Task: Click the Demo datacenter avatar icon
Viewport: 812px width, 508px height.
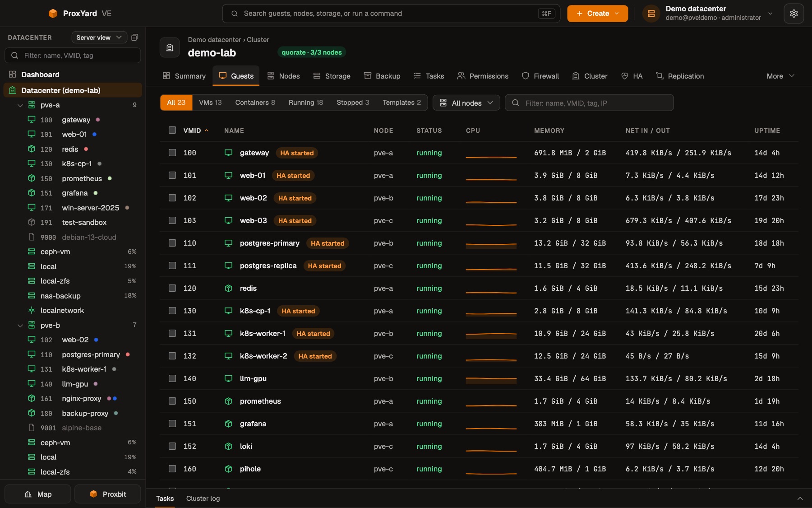Action: (x=651, y=14)
